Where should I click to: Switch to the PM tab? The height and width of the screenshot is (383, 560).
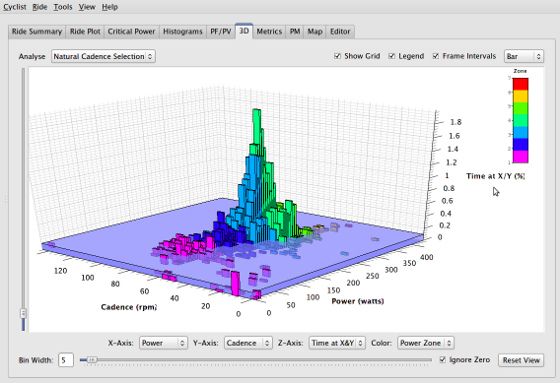pyautogui.click(x=295, y=31)
